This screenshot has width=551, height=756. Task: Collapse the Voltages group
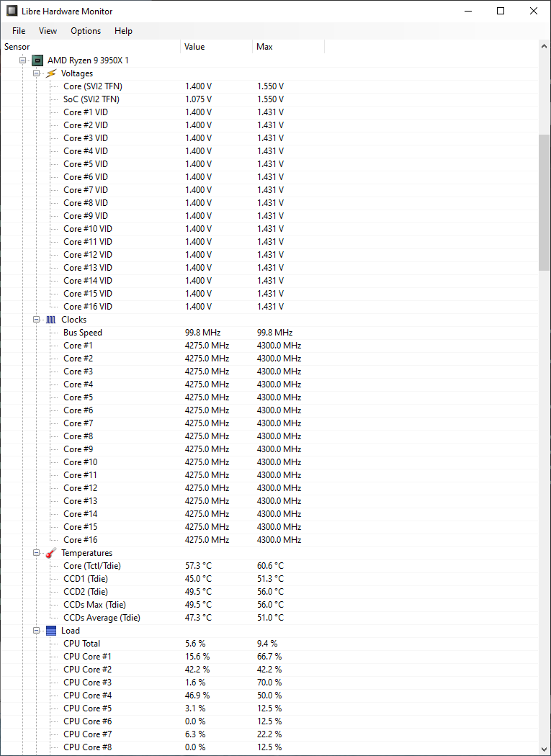click(x=36, y=73)
